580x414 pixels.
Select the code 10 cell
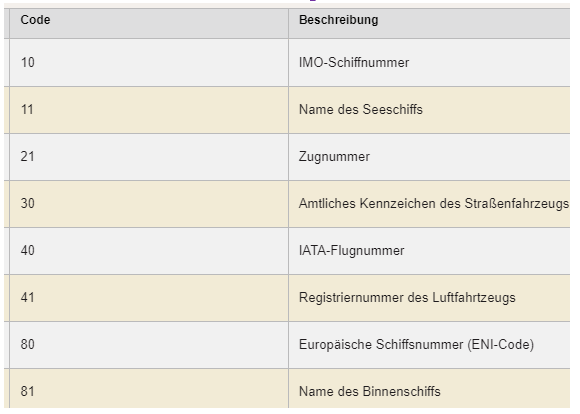tap(149, 63)
